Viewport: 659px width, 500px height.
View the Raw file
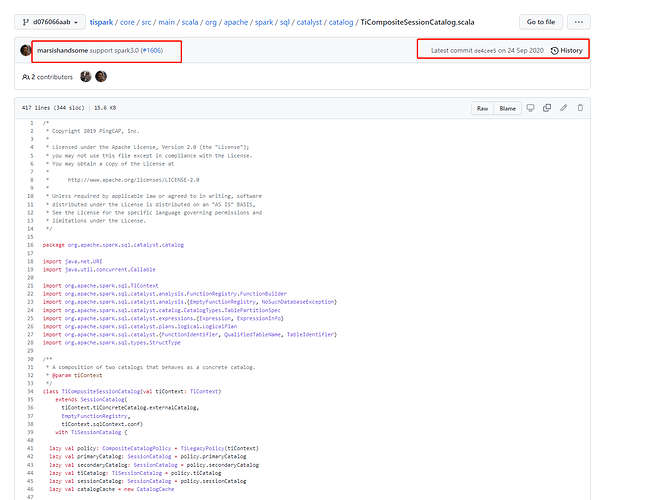point(482,108)
